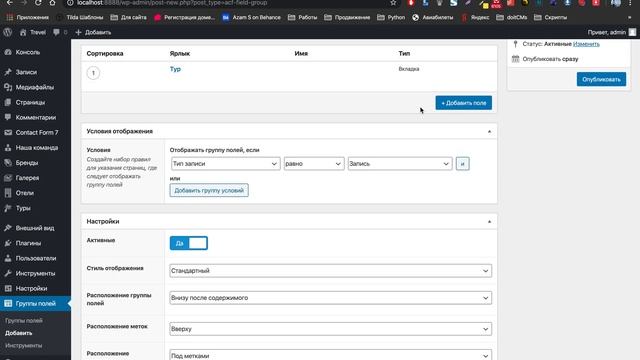Click the Отели icon in sidebar

click(x=8, y=193)
